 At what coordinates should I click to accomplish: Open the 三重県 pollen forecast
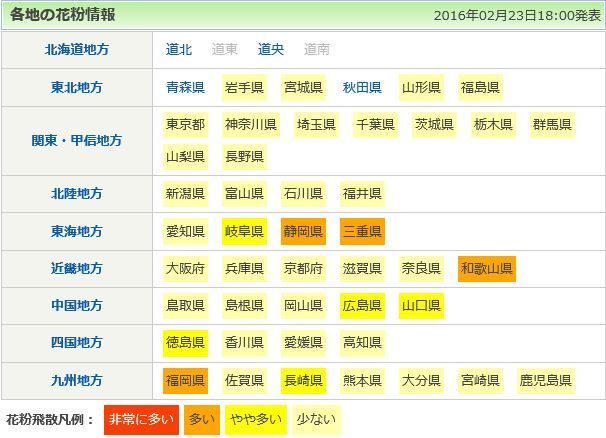tap(362, 232)
